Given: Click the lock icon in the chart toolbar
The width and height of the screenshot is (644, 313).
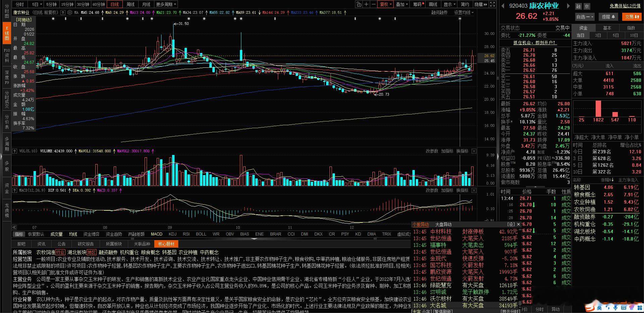Looking at the screenshot, I should tap(359, 4).
